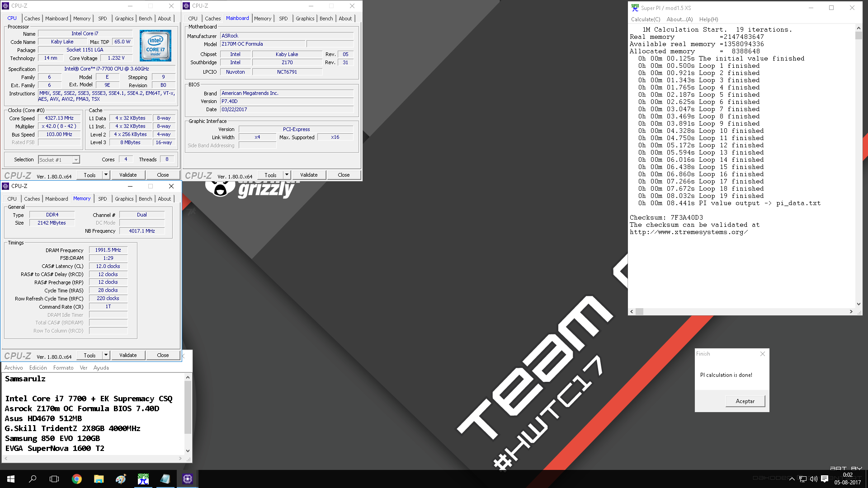868x488 pixels.
Task: Open File Explorer from taskbar
Action: (99, 479)
